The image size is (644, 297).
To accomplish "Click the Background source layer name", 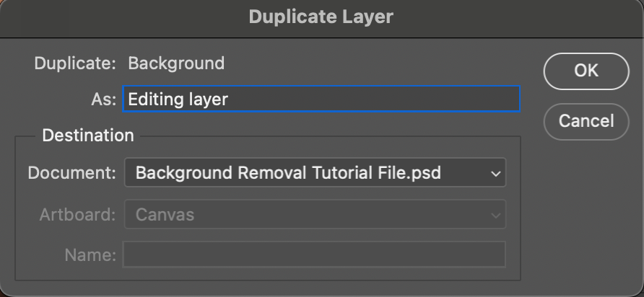I will (x=176, y=63).
